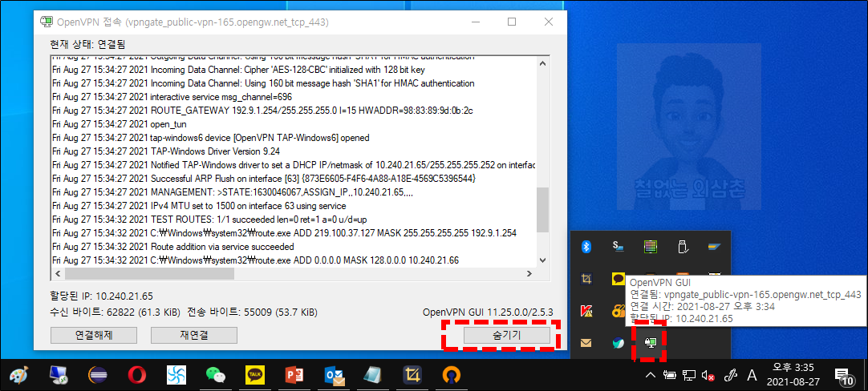
Task: Click the horizontal scroll right arrow
Action: click(x=529, y=273)
